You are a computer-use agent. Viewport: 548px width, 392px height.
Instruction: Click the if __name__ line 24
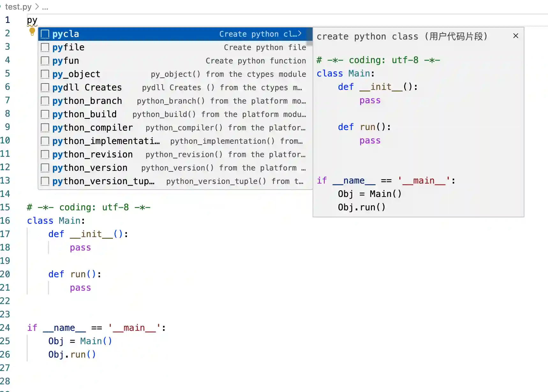pos(96,328)
